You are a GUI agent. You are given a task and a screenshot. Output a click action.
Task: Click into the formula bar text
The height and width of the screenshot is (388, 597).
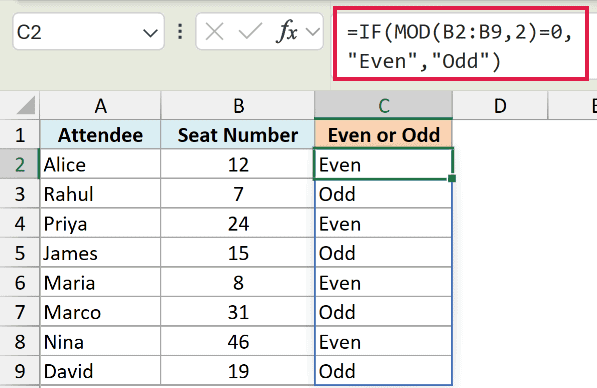461,47
